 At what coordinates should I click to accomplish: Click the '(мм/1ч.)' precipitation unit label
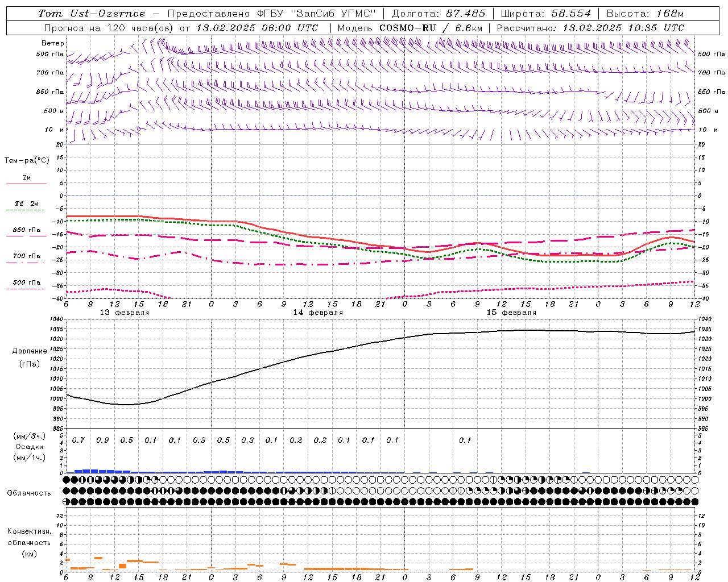pyautogui.click(x=30, y=458)
